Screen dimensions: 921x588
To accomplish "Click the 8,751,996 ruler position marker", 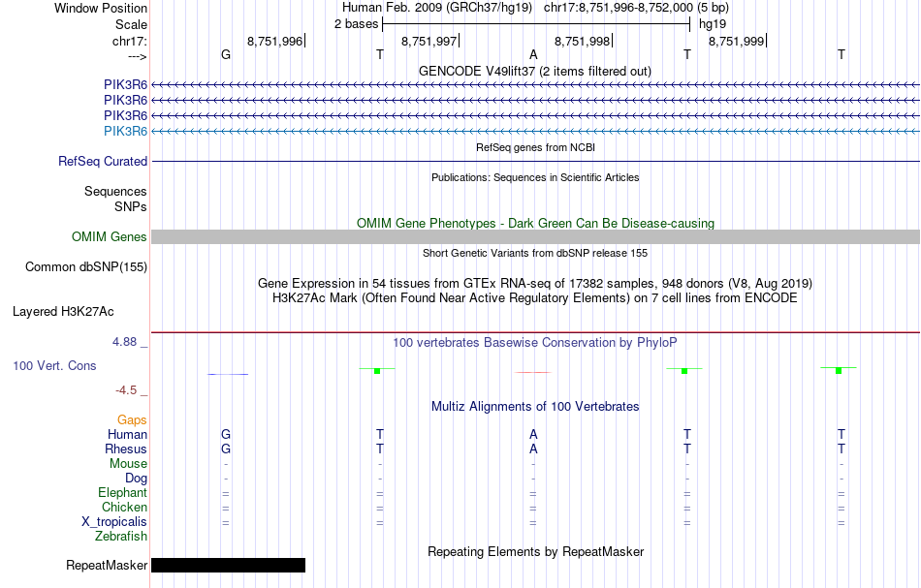I will [x=276, y=41].
